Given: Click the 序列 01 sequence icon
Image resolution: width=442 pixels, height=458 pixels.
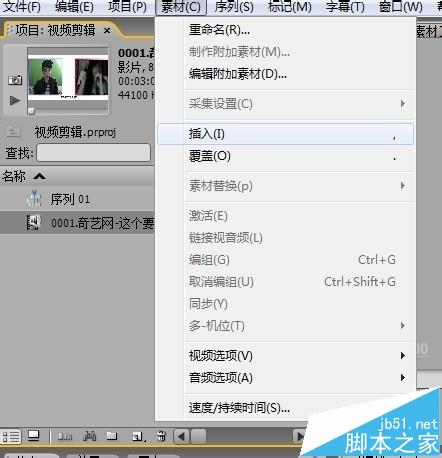Looking at the screenshot, I should click(34, 199).
